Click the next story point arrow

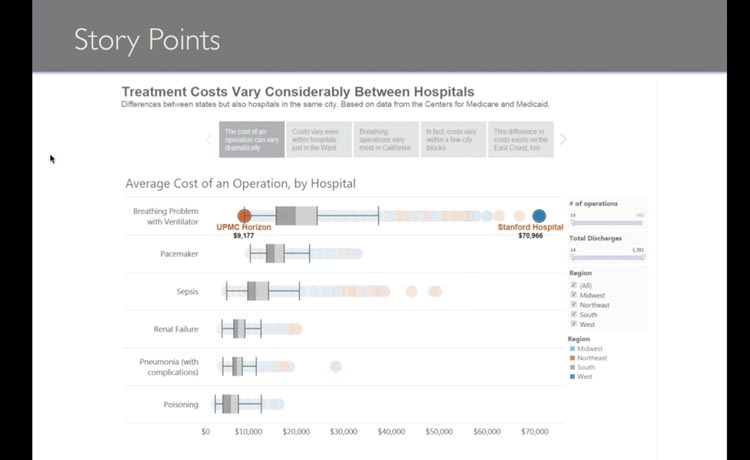click(x=563, y=139)
